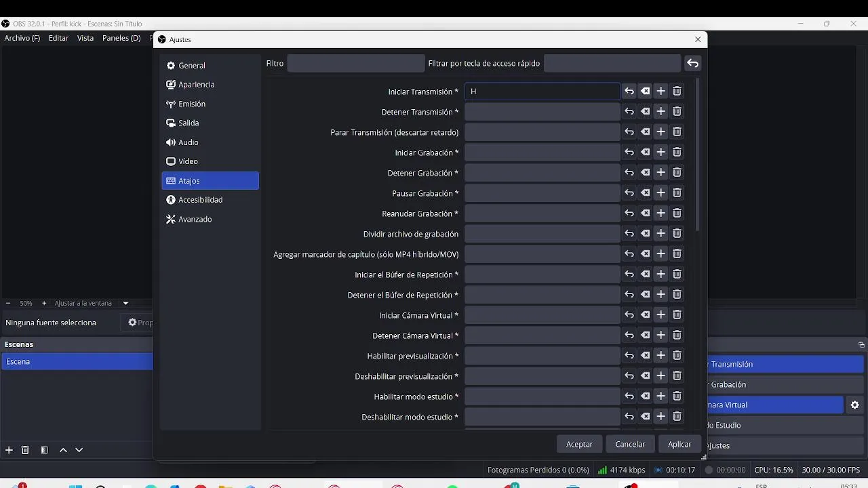Reset the hotkey filter with the arrow button
This screenshot has width=868, height=488.
point(692,63)
